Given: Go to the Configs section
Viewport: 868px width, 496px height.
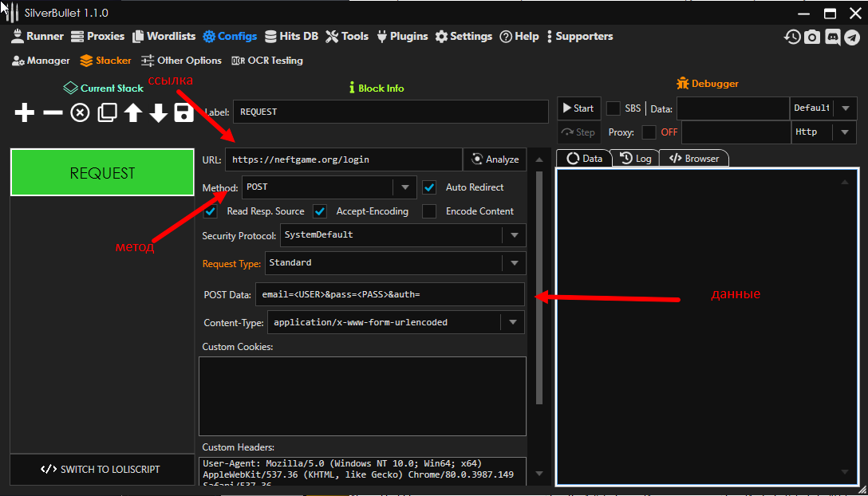Looking at the screenshot, I should point(230,37).
